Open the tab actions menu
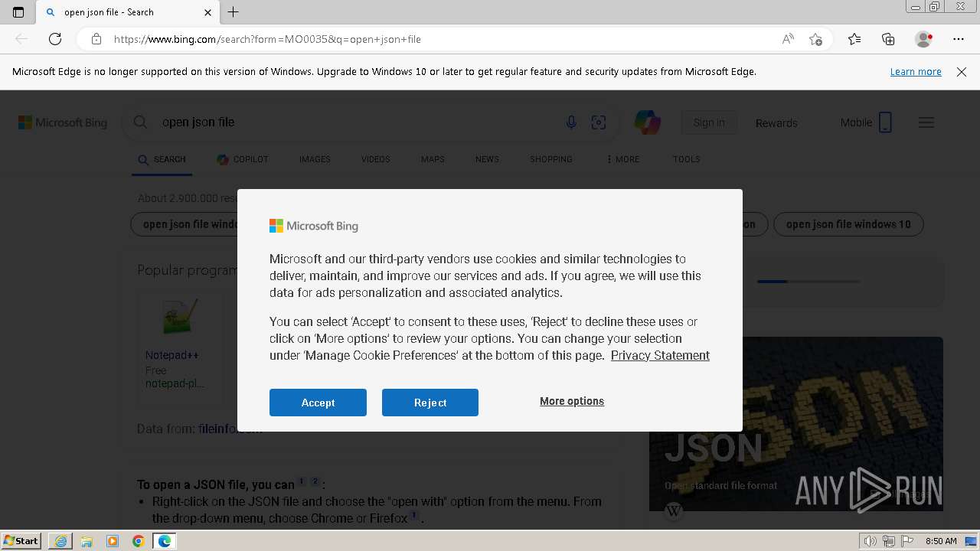980x551 pixels. [18, 12]
